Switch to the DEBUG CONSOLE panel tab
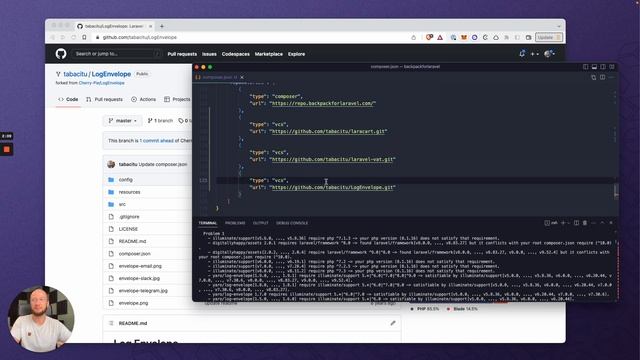 (x=292, y=223)
